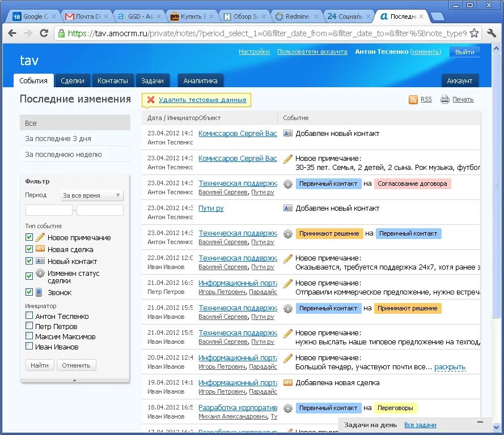Click the browser address bar URL
The width and height of the screenshot is (504, 435).
click(x=267, y=33)
